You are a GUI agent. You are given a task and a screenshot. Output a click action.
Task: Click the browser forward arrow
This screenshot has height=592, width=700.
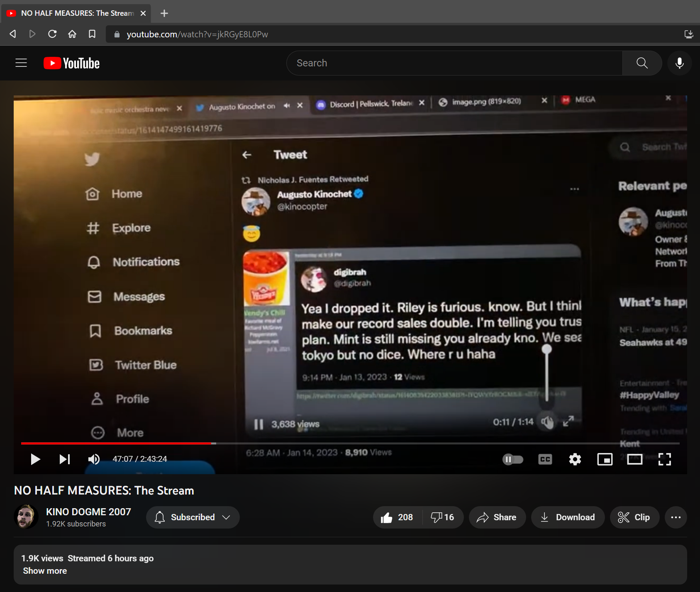tap(32, 34)
